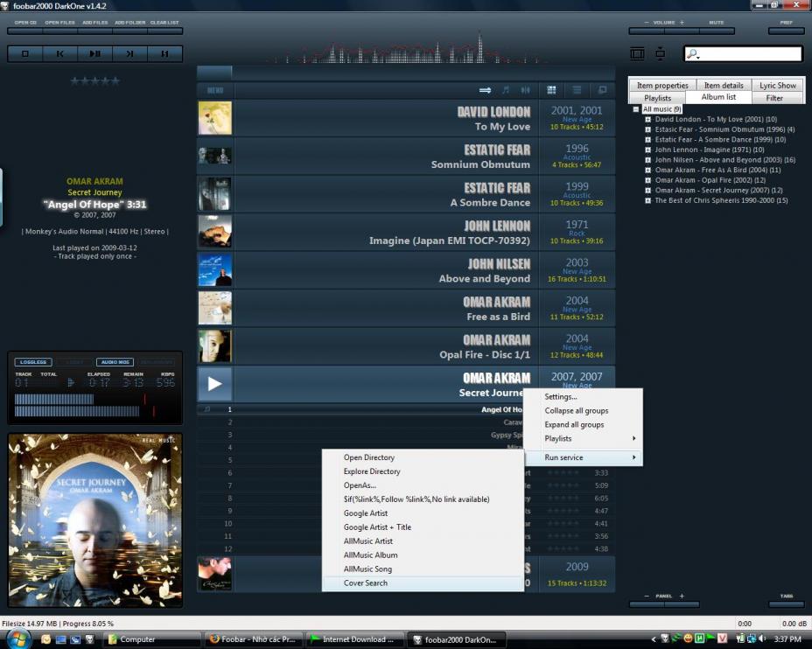Expand Omar Akram - Free As A Bird node
The height and width of the screenshot is (649, 812).
click(x=647, y=170)
